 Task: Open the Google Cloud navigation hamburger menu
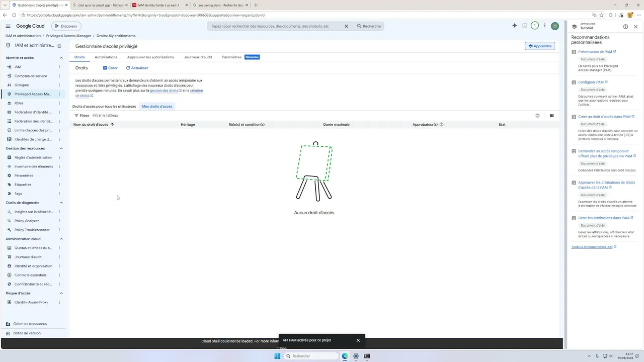point(8,26)
